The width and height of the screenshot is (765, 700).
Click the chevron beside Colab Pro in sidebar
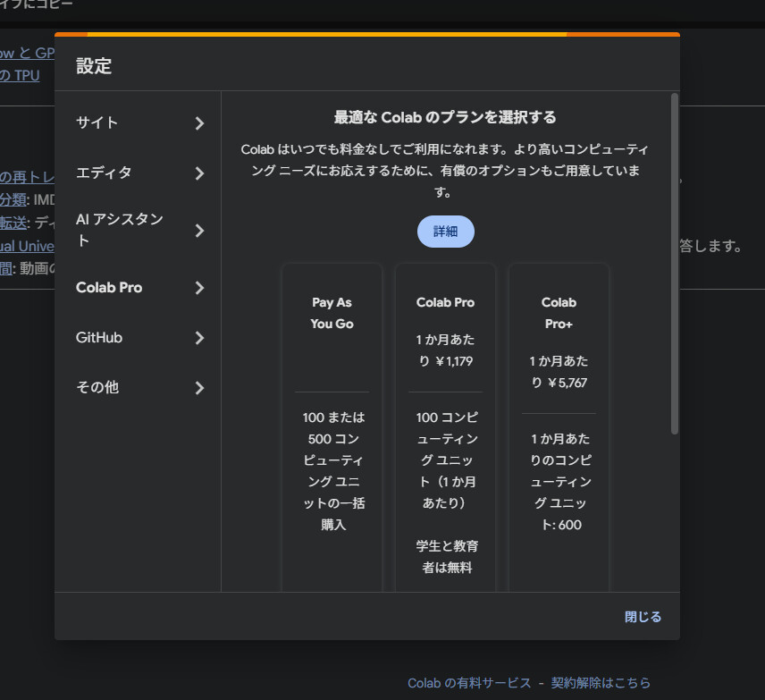point(199,288)
